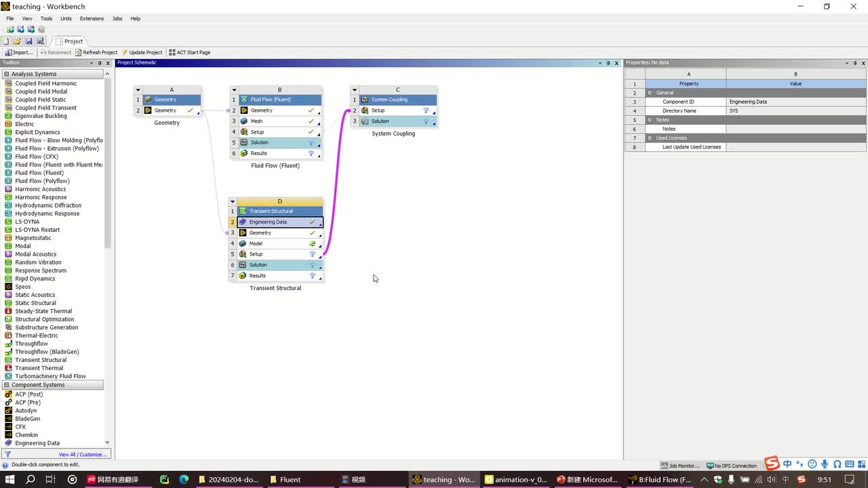Open the Help menu
Screen dimensions: 868x488
click(x=135, y=18)
